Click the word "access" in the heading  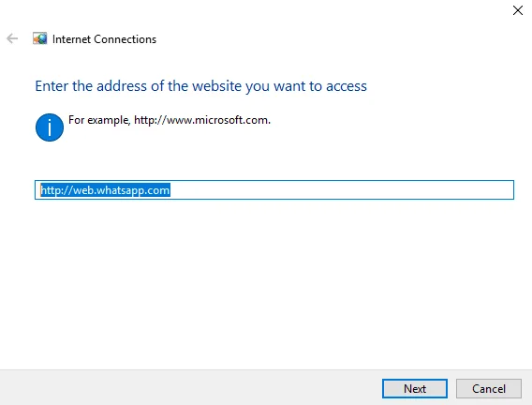point(347,87)
